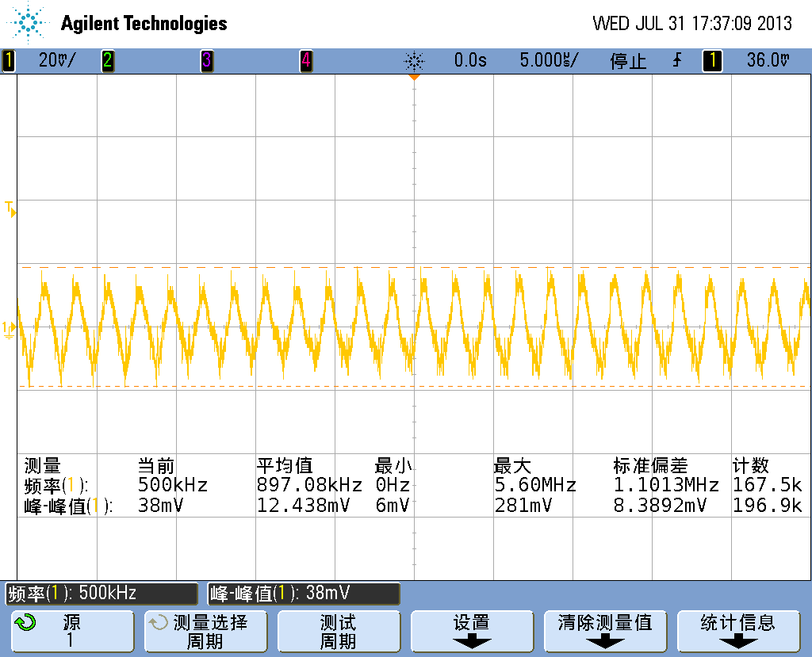Viewport: 812px width, 657px height.
Task: Click the Agilent Technologies brand text
Action: pyautogui.click(x=144, y=23)
